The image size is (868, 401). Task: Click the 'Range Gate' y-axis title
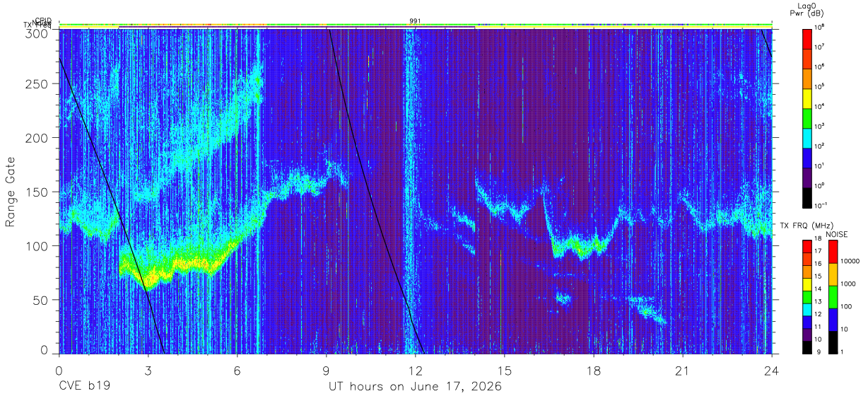tap(11, 193)
